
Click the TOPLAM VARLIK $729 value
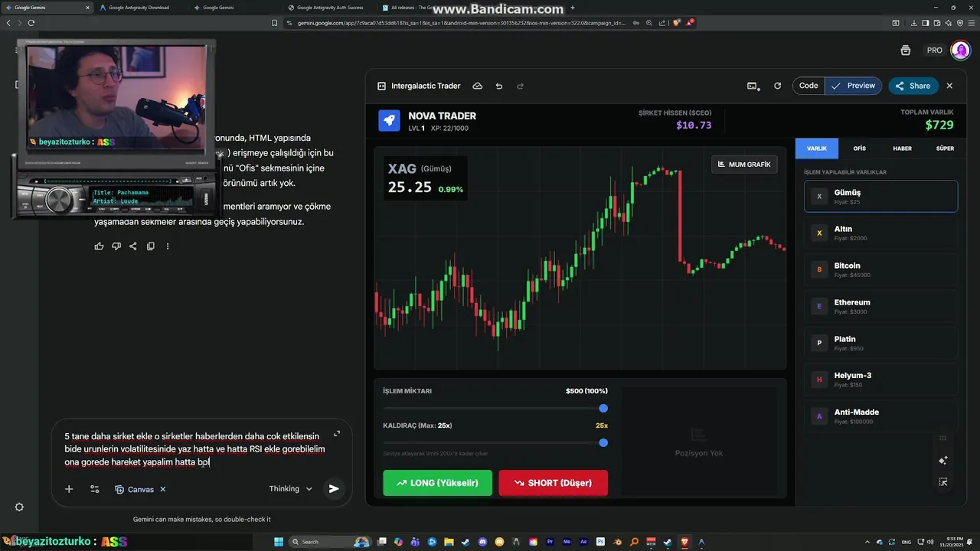[x=939, y=125]
